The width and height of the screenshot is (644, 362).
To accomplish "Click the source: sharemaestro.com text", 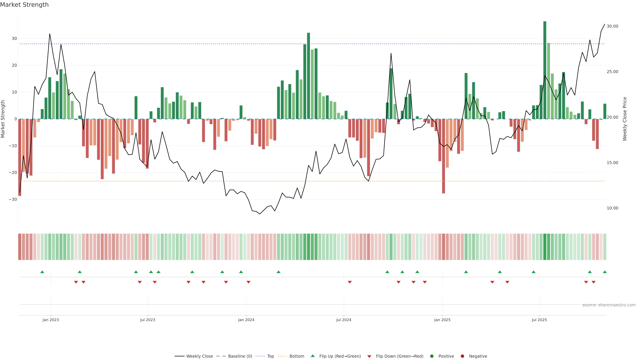I will pos(609,305).
